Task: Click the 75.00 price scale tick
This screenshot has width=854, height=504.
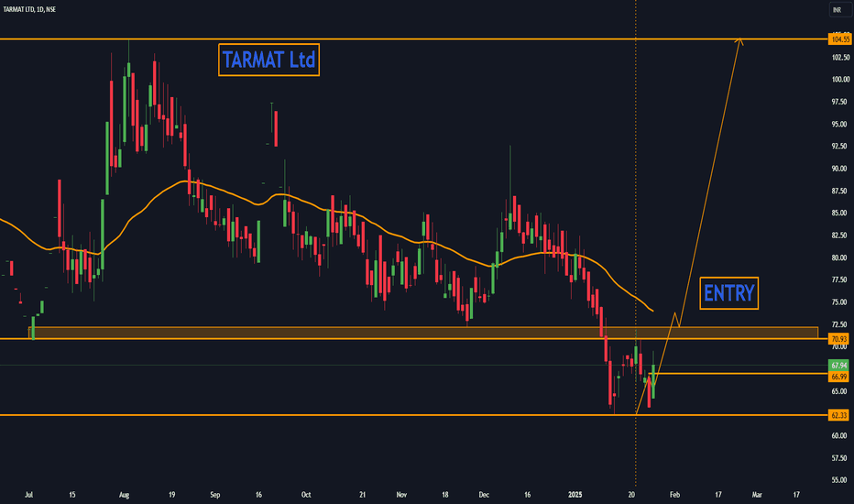Action: (x=840, y=301)
